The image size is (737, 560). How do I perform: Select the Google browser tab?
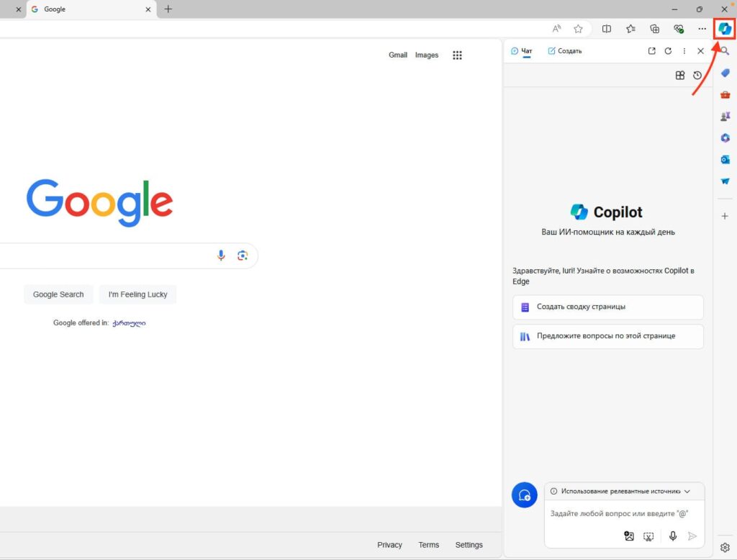tap(91, 9)
